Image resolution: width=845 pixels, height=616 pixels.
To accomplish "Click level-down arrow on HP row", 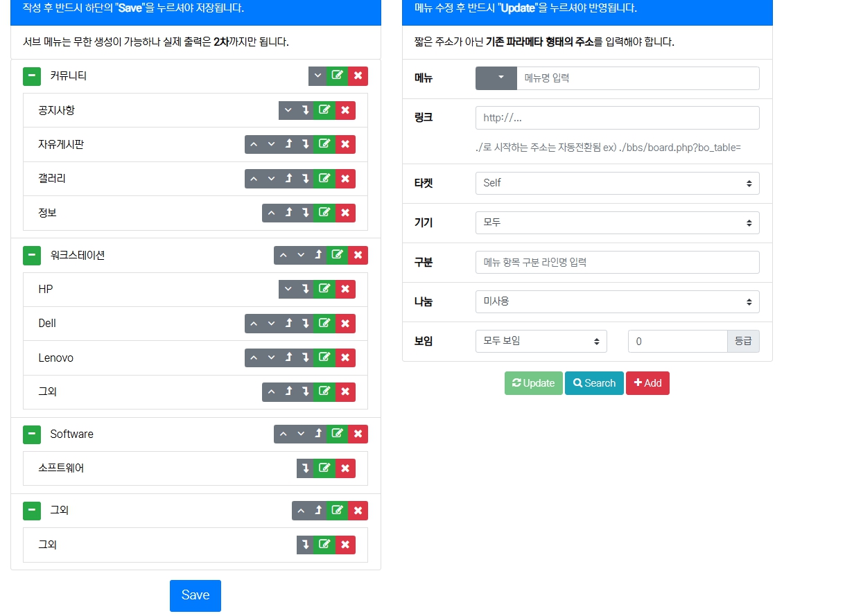I will coord(306,289).
